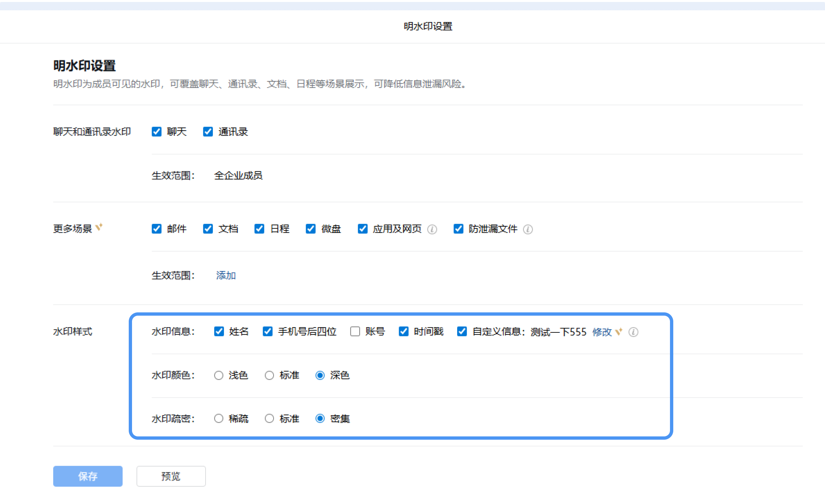The image size is (825, 504).
Task: Click 修改 to edit custom info
Action: pyautogui.click(x=602, y=332)
